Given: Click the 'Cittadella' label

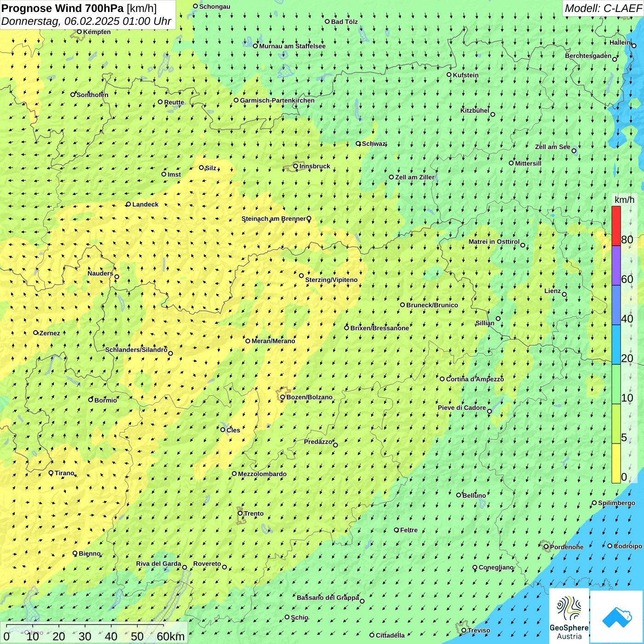Looking at the screenshot, I should tap(390, 635).
